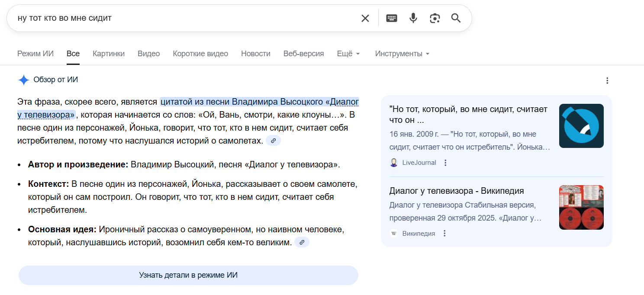The width and height of the screenshot is (644, 295).
Task: Switch to Новости tab
Action: (x=256, y=54)
